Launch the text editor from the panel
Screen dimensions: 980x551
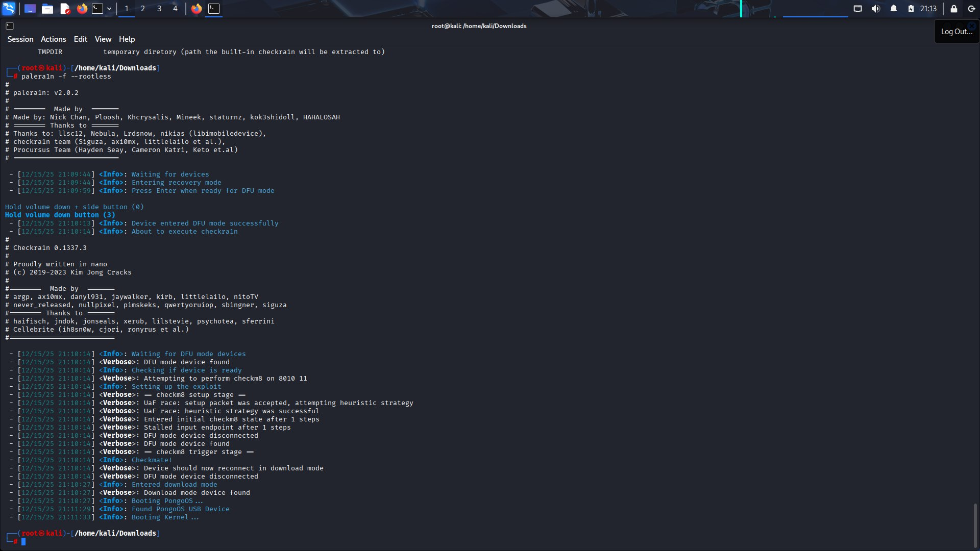pos(65,9)
